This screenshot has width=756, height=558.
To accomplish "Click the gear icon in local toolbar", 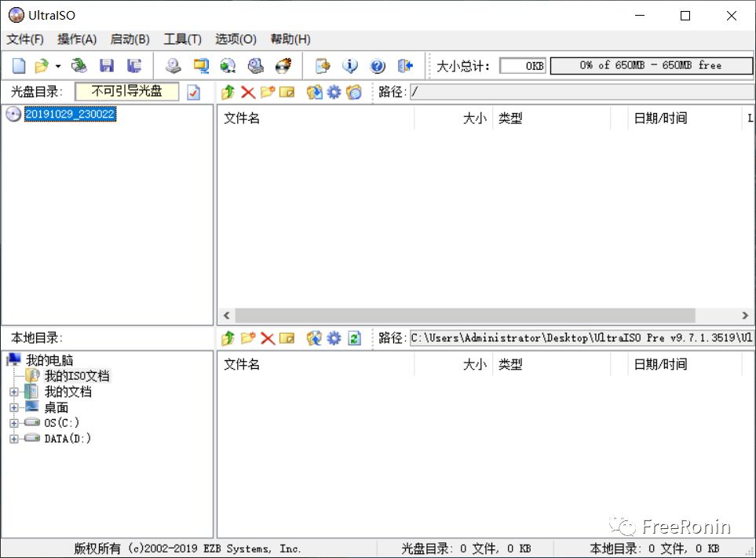I will tap(334, 338).
